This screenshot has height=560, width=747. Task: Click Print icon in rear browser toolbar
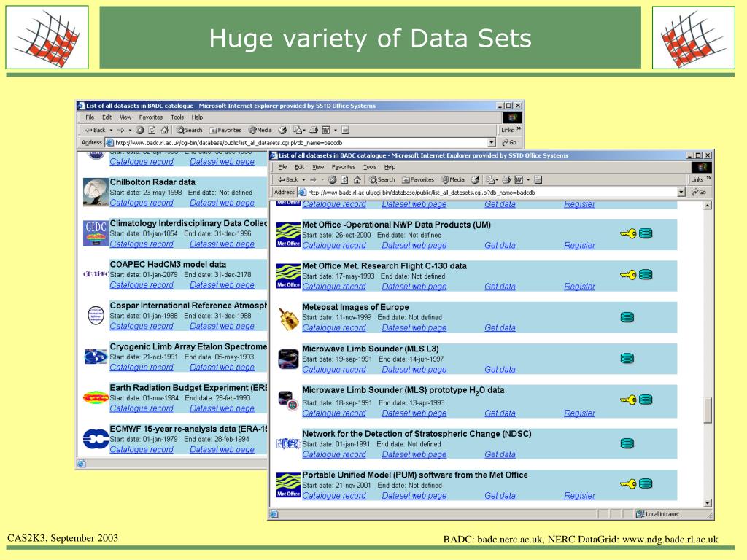314,130
